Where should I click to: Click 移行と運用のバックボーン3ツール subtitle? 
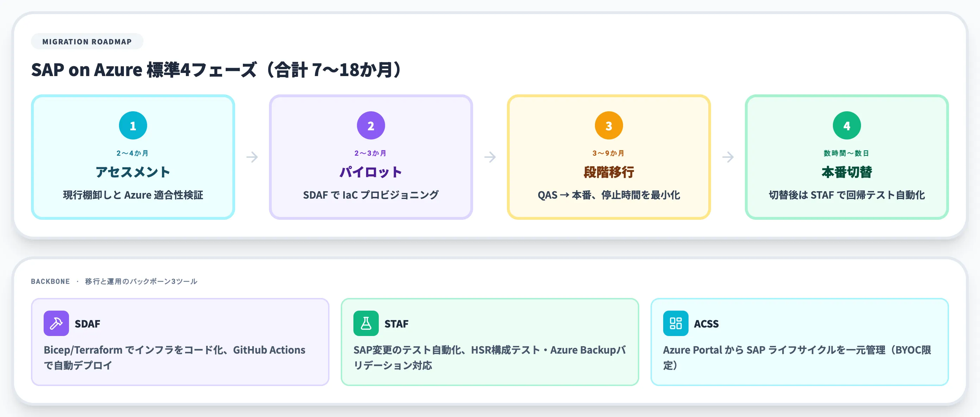click(x=141, y=281)
